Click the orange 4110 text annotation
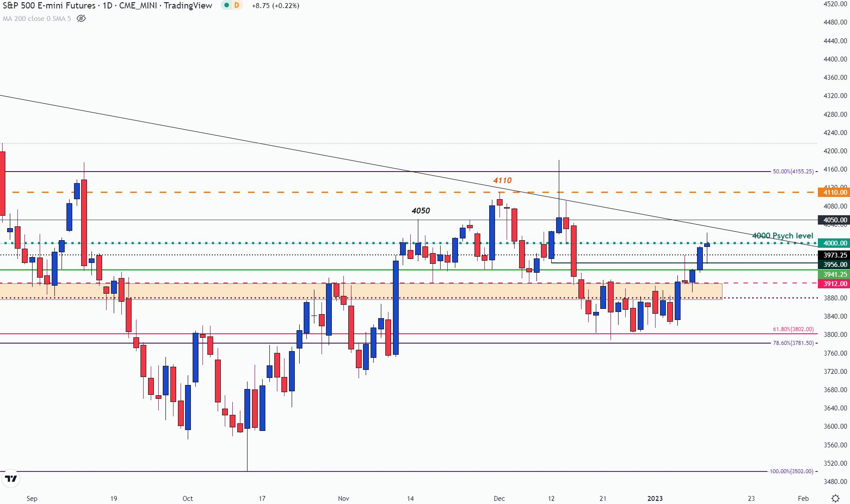 pos(502,180)
